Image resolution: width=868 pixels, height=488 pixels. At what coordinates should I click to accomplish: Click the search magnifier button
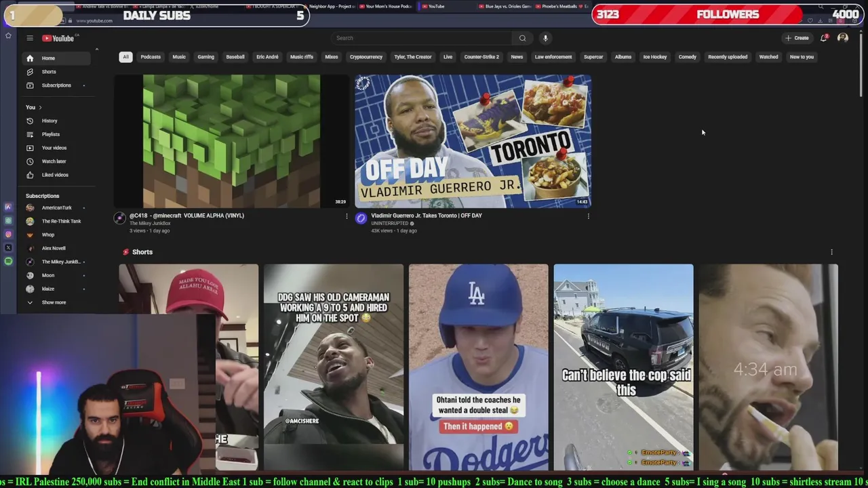522,38
